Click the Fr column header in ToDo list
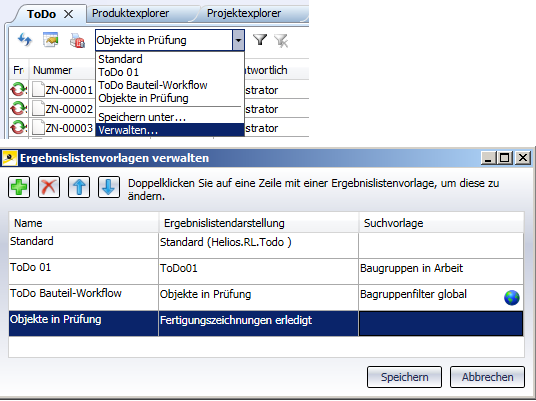The width and height of the screenshot is (536, 401). 18,70
